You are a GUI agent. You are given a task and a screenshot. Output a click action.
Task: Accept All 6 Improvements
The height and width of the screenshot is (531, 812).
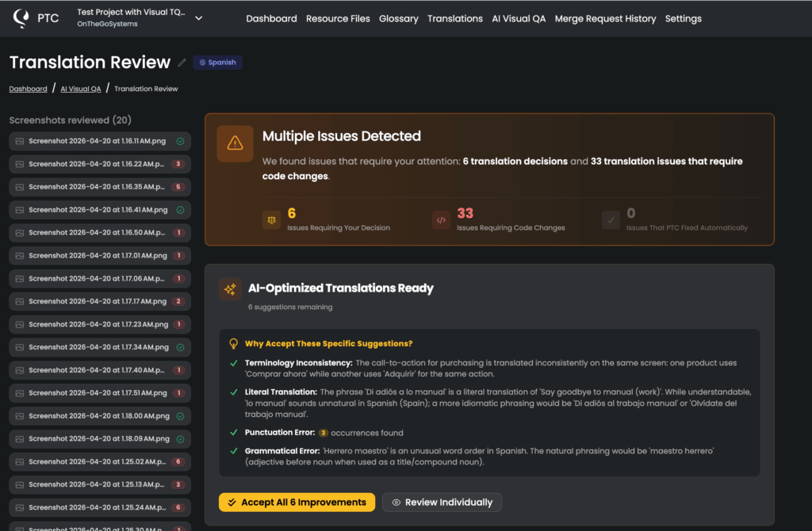(x=297, y=502)
